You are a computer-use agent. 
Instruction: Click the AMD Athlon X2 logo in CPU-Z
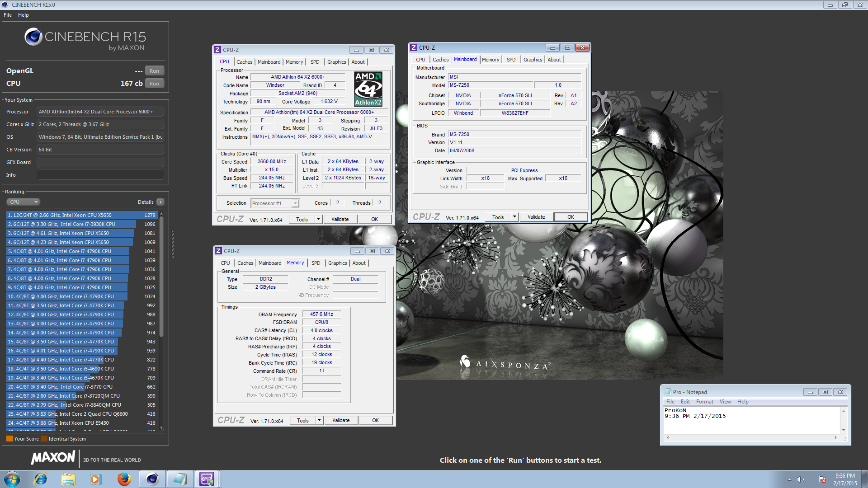(368, 89)
